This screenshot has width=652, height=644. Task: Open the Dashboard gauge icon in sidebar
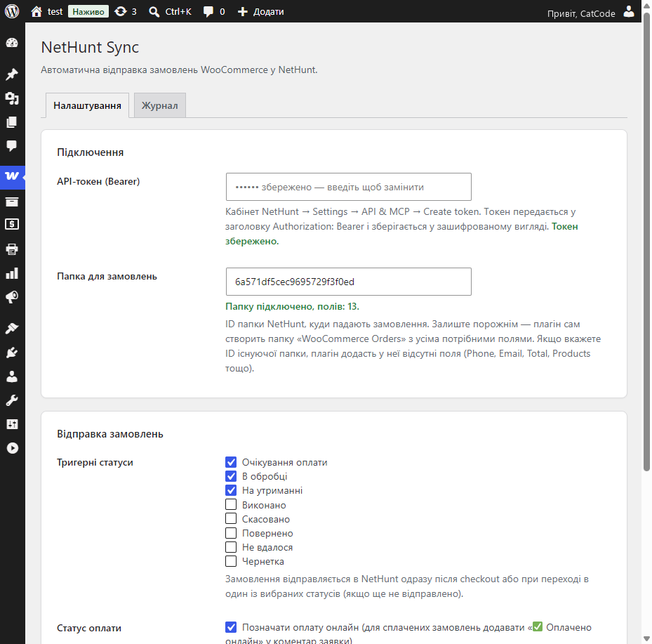point(12,42)
